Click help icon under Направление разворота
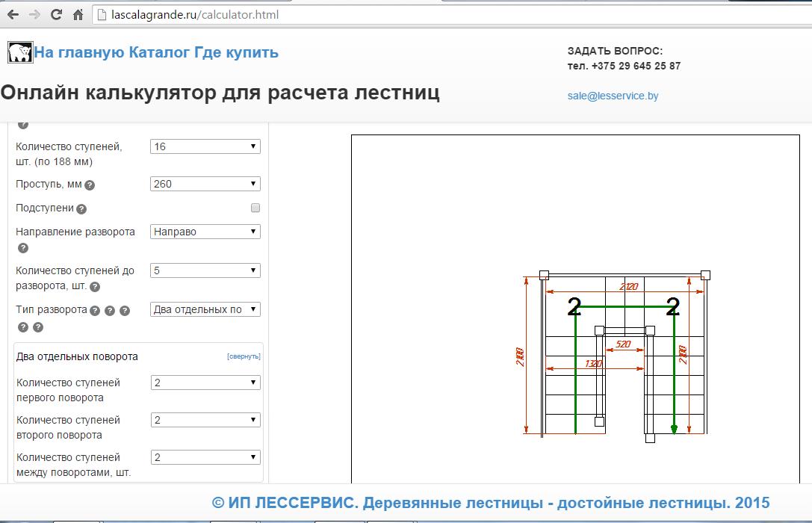Screen dimensions: 812x523 (22, 248)
